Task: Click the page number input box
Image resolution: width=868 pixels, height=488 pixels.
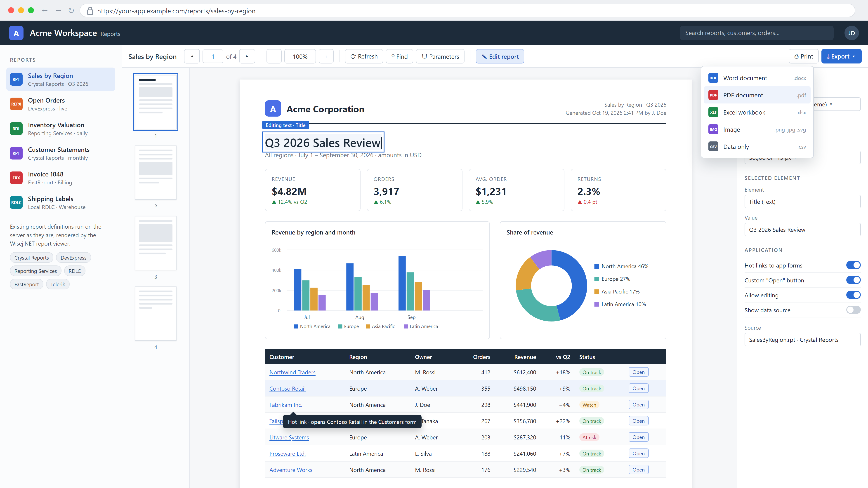Action: [x=213, y=56]
